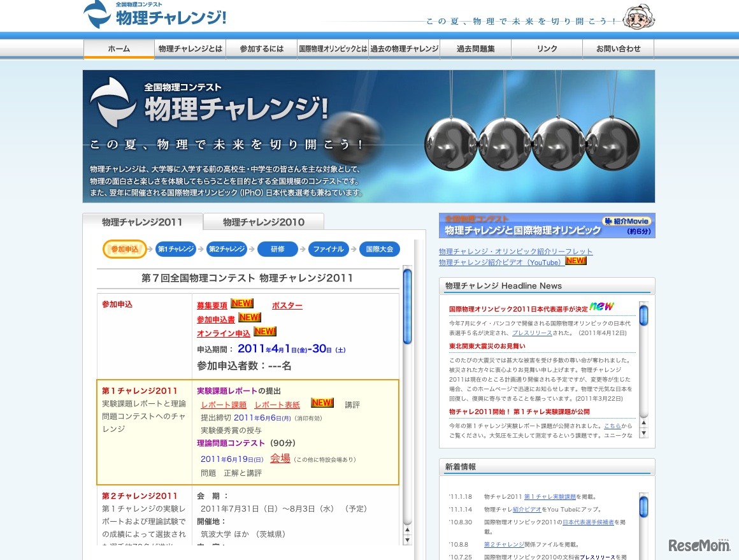Open the 過去問題集 navigation tab
The height and width of the screenshot is (560, 739).
click(x=476, y=48)
